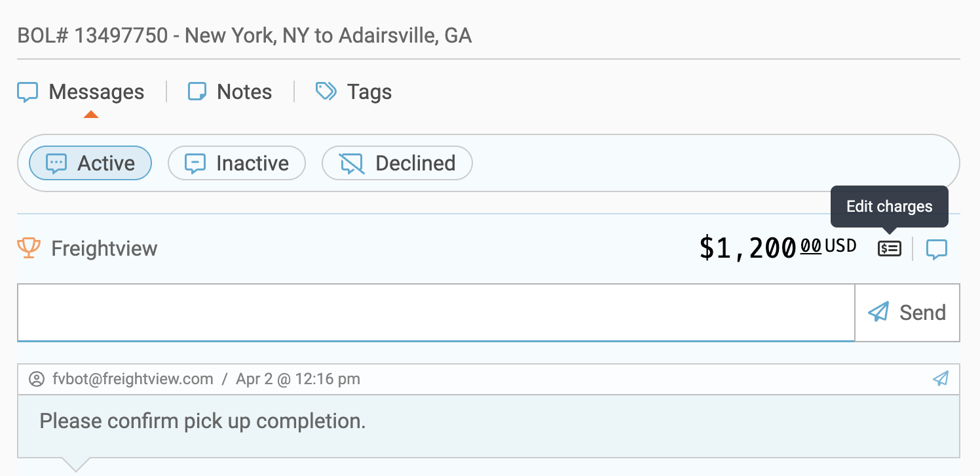Click the fvbot@freightview.com sender address
Viewport: 980px width, 476px height.
[x=133, y=379]
